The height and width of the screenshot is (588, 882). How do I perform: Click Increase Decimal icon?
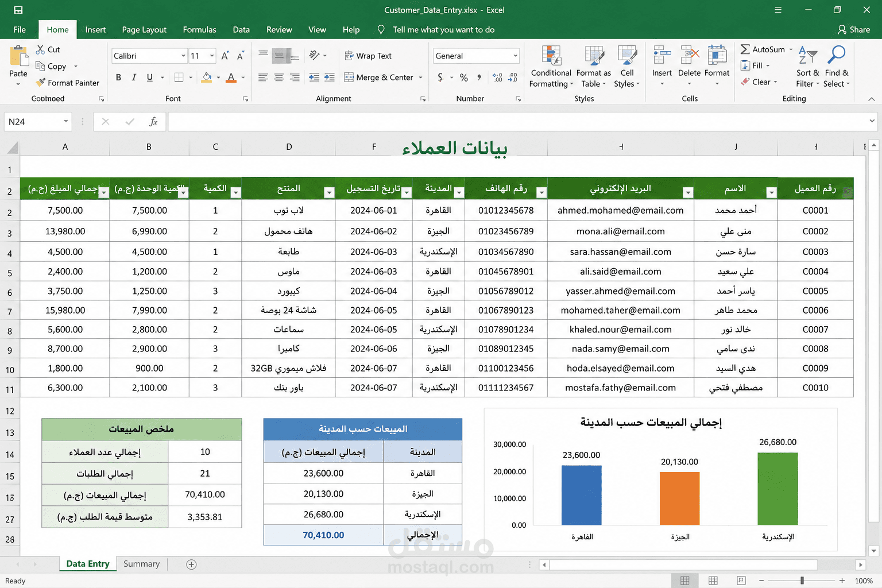click(497, 78)
